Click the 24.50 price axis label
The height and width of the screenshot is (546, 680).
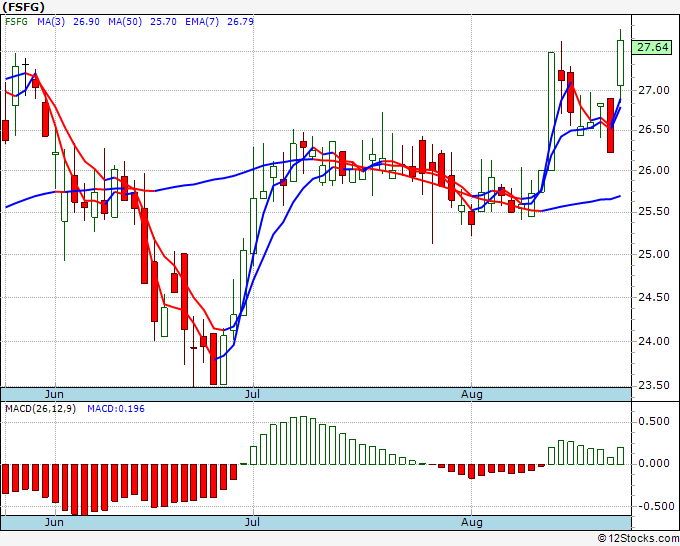pos(654,297)
